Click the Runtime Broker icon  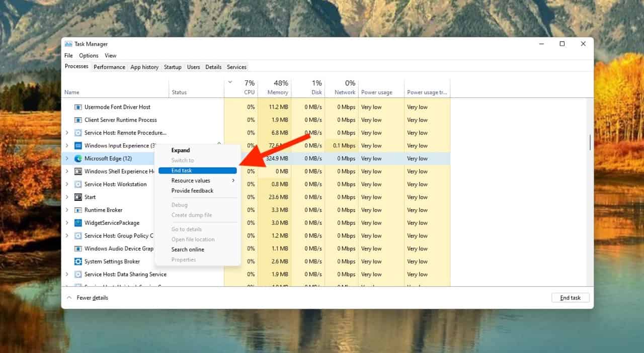tap(78, 210)
